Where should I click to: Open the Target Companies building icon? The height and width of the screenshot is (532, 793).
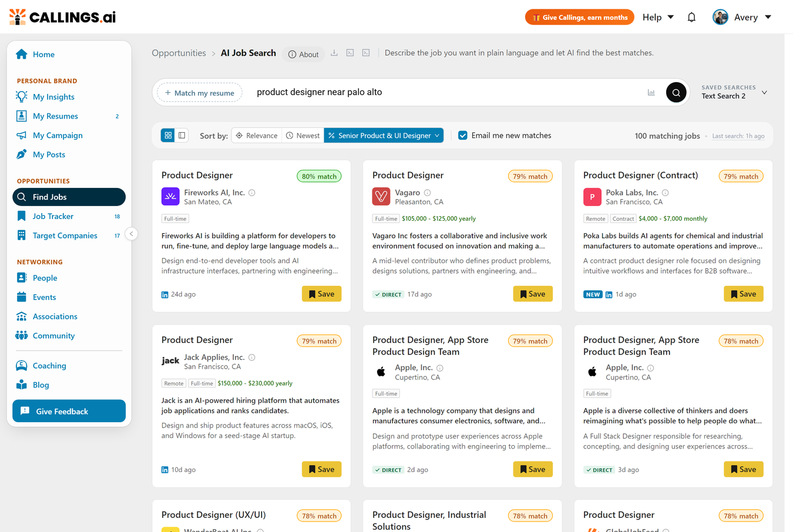pyautogui.click(x=22, y=235)
